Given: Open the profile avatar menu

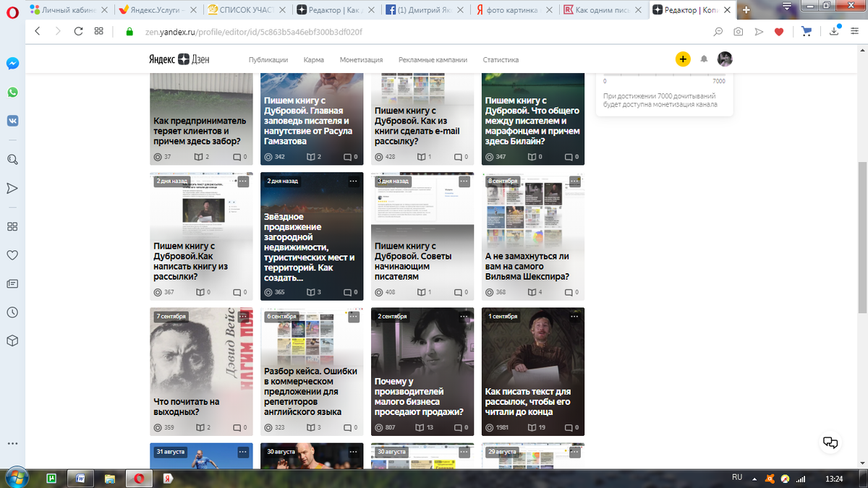Looking at the screenshot, I should click(x=725, y=59).
